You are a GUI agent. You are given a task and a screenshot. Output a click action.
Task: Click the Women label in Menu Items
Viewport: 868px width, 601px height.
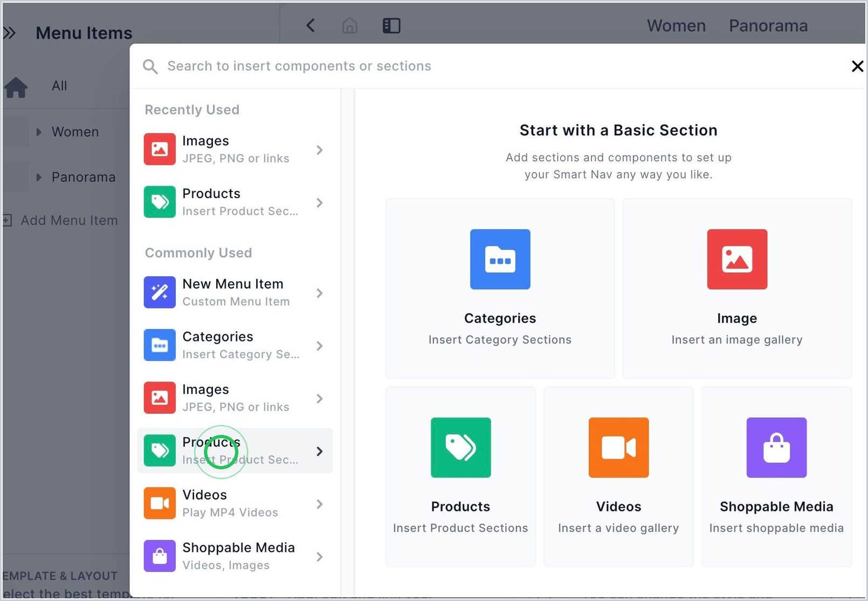coord(75,132)
